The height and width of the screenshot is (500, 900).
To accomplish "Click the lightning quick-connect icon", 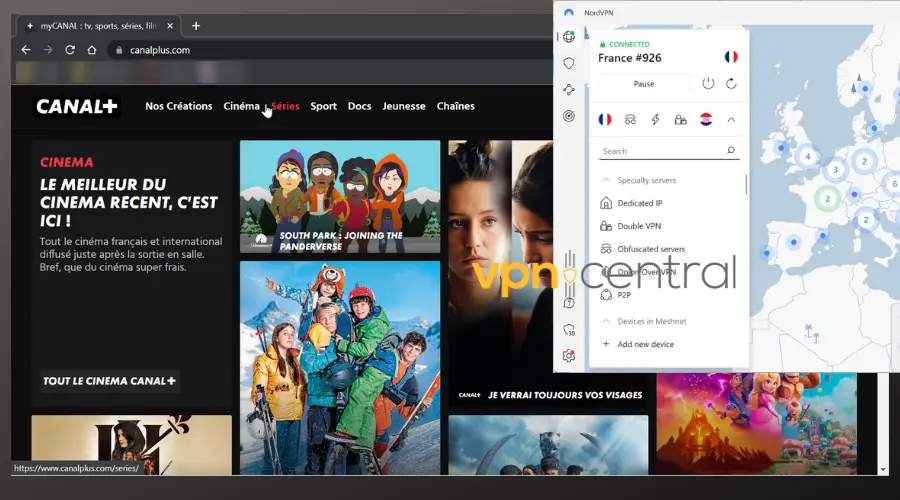I will pos(655,119).
